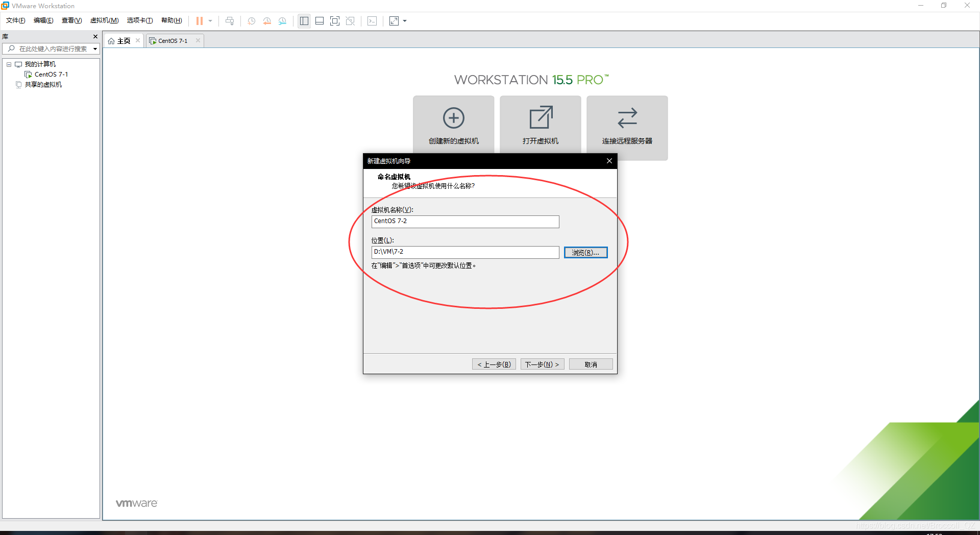
Task: Open the 查看(V) menu
Action: pos(71,20)
